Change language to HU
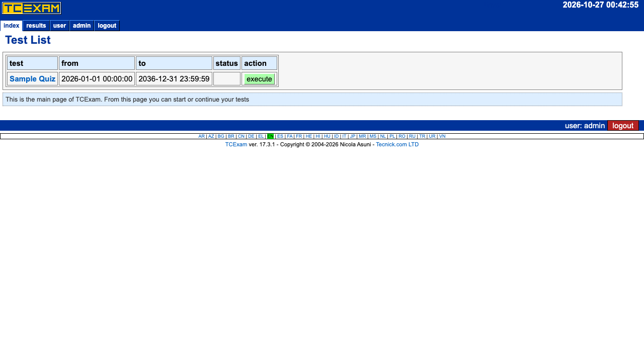644x362 pixels. coord(327,136)
